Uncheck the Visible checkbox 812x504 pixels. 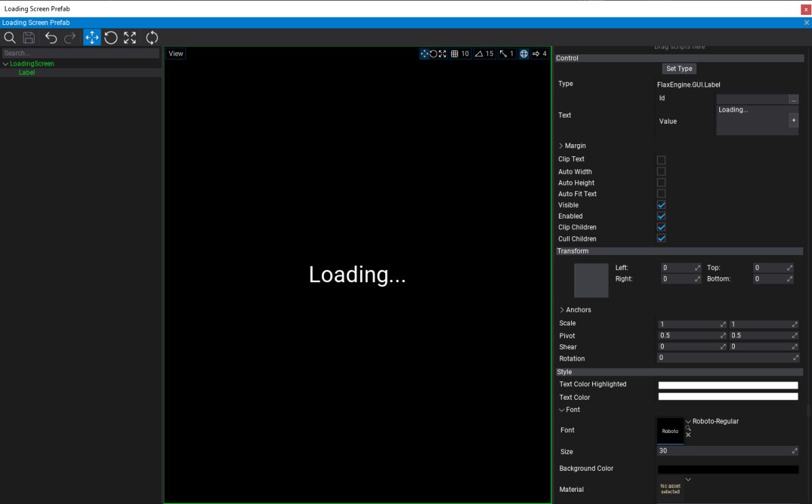click(661, 205)
